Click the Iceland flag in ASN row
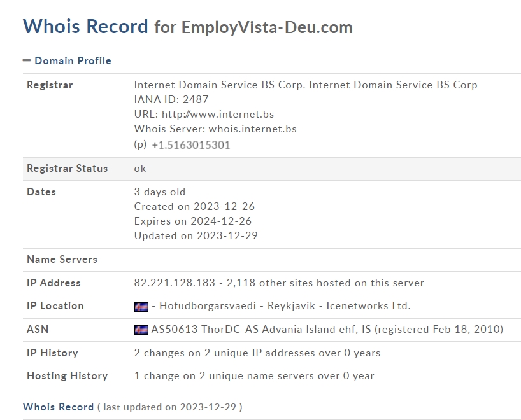This screenshot has width=521, height=420. [141, 330]
